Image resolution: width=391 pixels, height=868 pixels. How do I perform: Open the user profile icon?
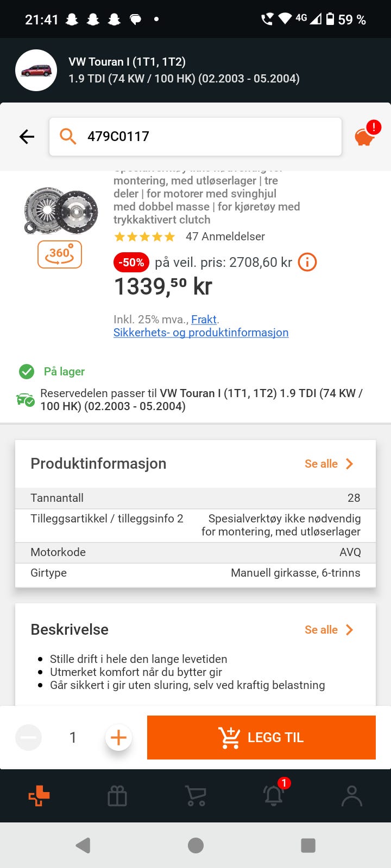pyautogui.click(x=351, y=796)
